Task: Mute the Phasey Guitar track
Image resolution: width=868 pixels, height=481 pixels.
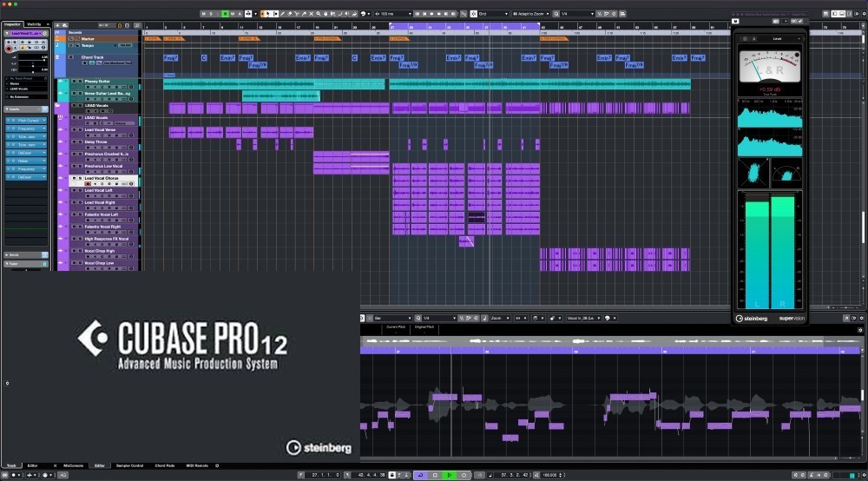Action: pyautogui.click(x=74, y=82)
